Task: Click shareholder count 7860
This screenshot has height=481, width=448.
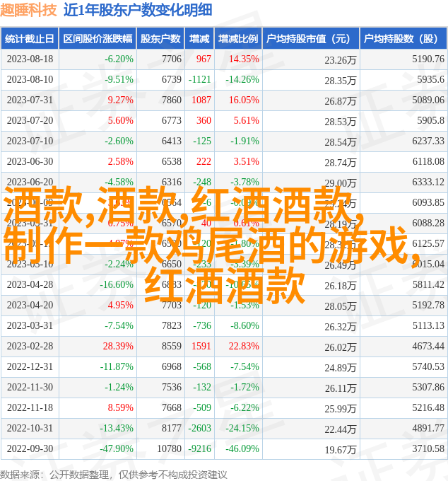Action: pyautogui.click(x=172, y=100)
